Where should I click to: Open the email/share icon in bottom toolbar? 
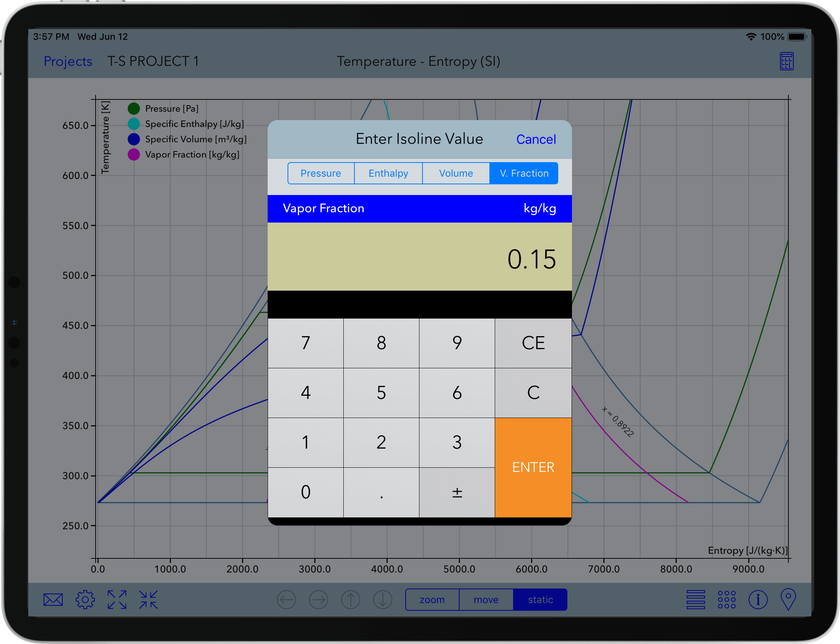tap(52, 599)
